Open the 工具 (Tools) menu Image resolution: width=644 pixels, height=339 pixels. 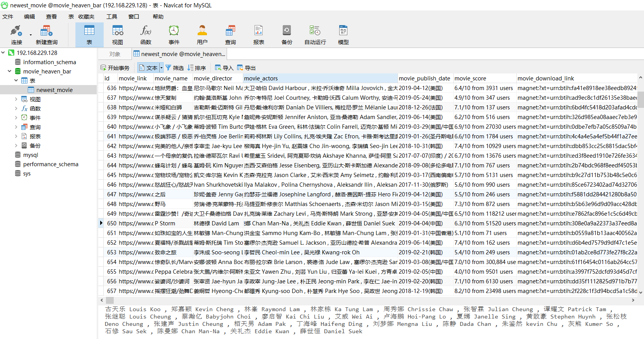(112, 17)
